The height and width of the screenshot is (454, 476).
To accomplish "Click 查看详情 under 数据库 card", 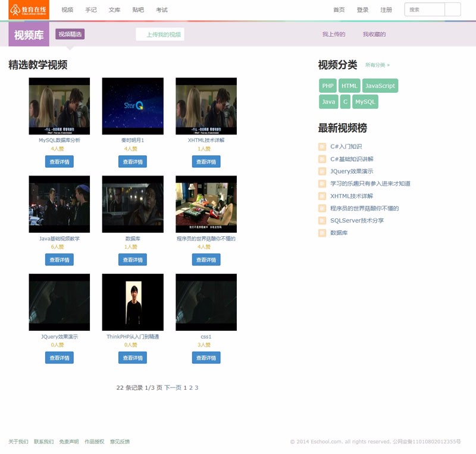I will pos(133,259).
